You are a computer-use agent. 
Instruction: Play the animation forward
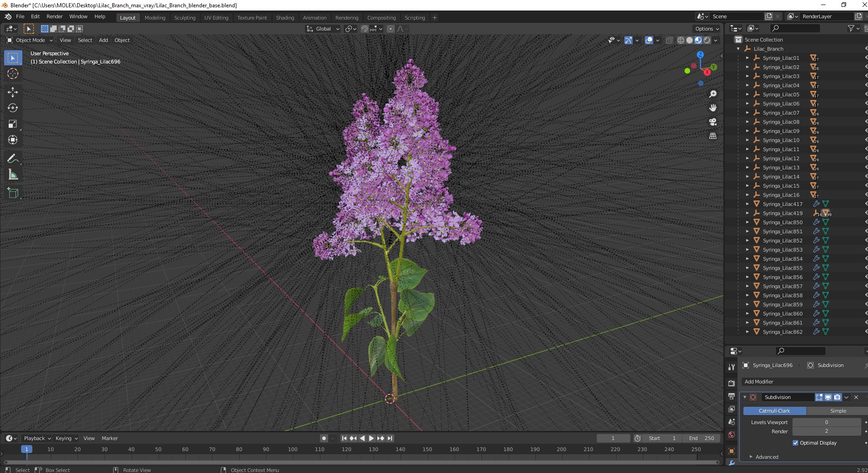click(371, 438)
